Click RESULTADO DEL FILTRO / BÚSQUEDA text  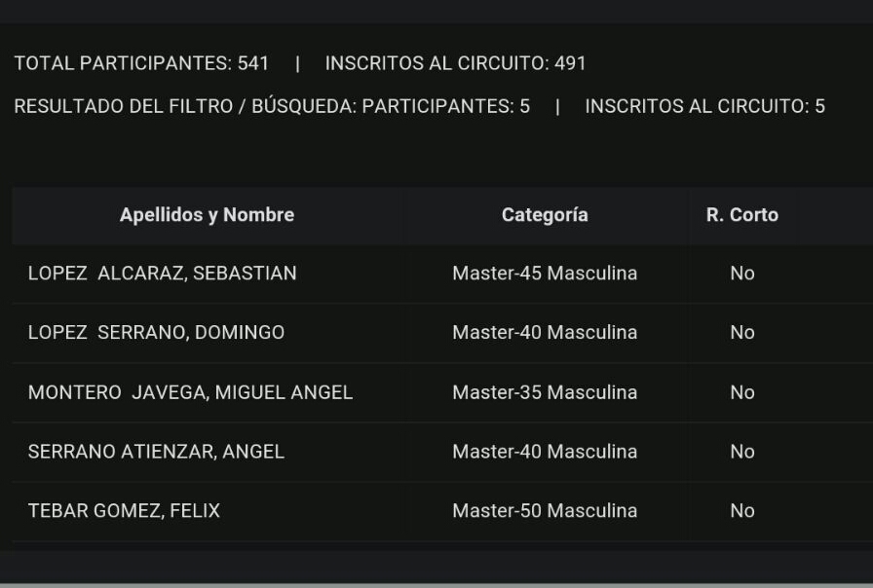click(185, 106)
